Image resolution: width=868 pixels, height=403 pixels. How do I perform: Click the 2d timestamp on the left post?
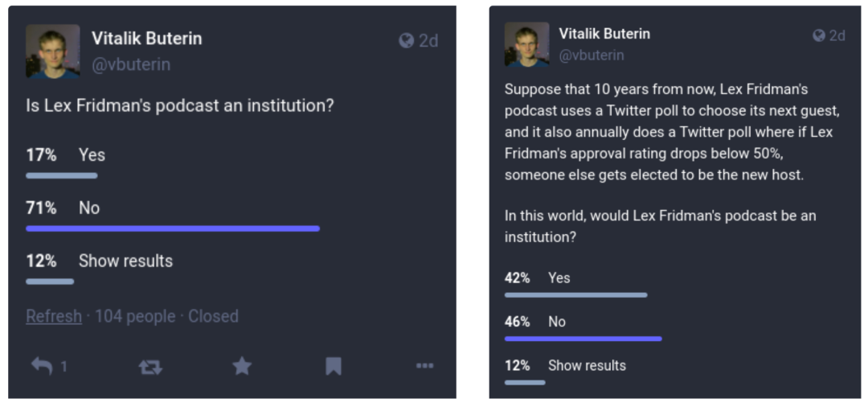428,40
